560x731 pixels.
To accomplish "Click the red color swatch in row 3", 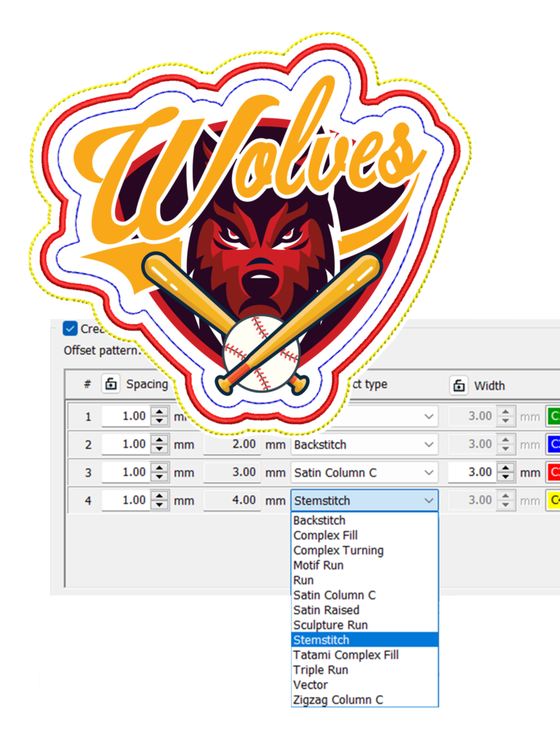I will [x=554, y=472].
